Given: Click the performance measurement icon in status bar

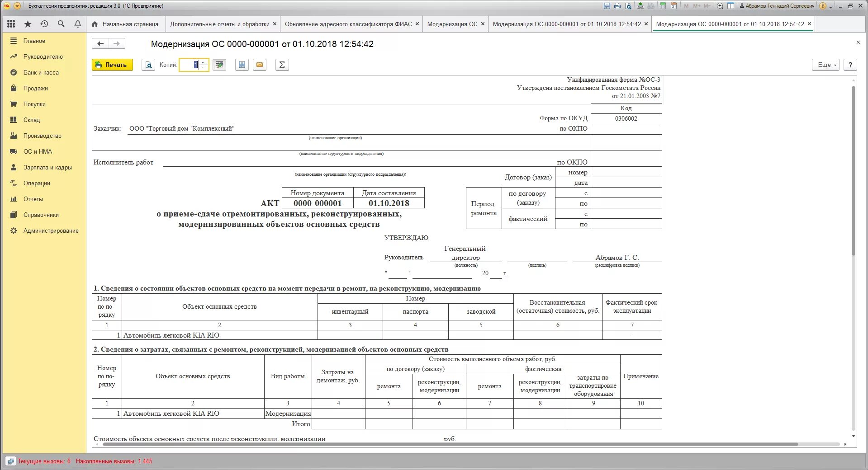Looking at the screenshot, I should point(10,461).
